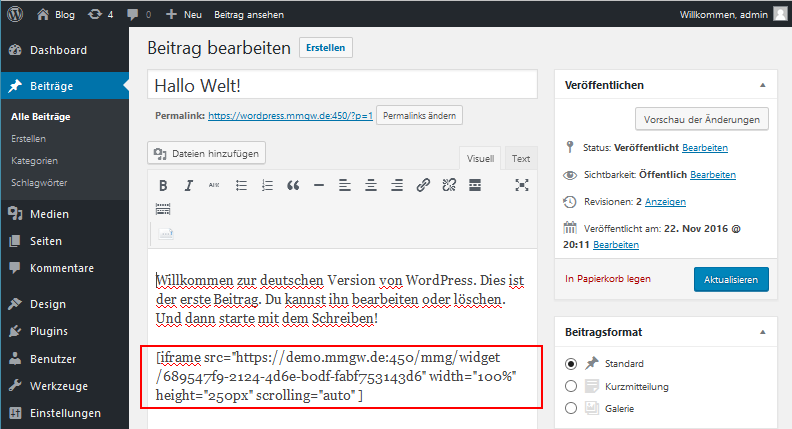Toggle bold formatting in editor toolbar
Screen dimensions: 792x429
pyautogui.click(x=163, y=185)
